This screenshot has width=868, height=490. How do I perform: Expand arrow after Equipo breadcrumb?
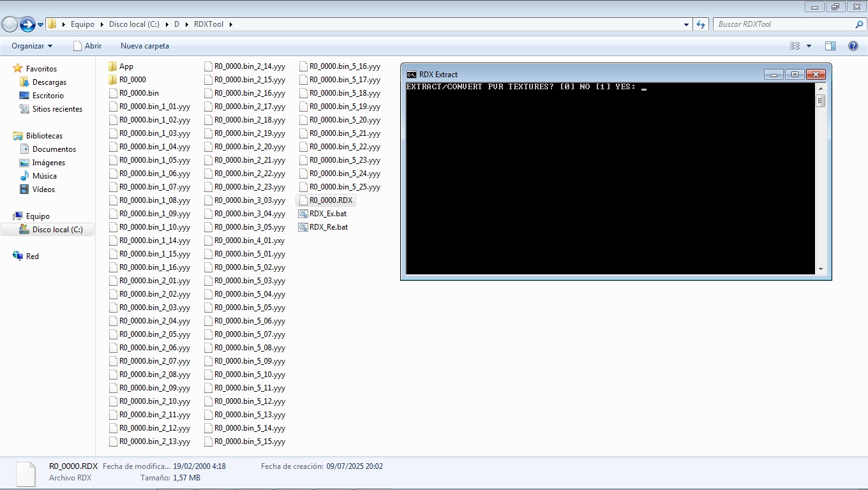[x=101, y=24]
